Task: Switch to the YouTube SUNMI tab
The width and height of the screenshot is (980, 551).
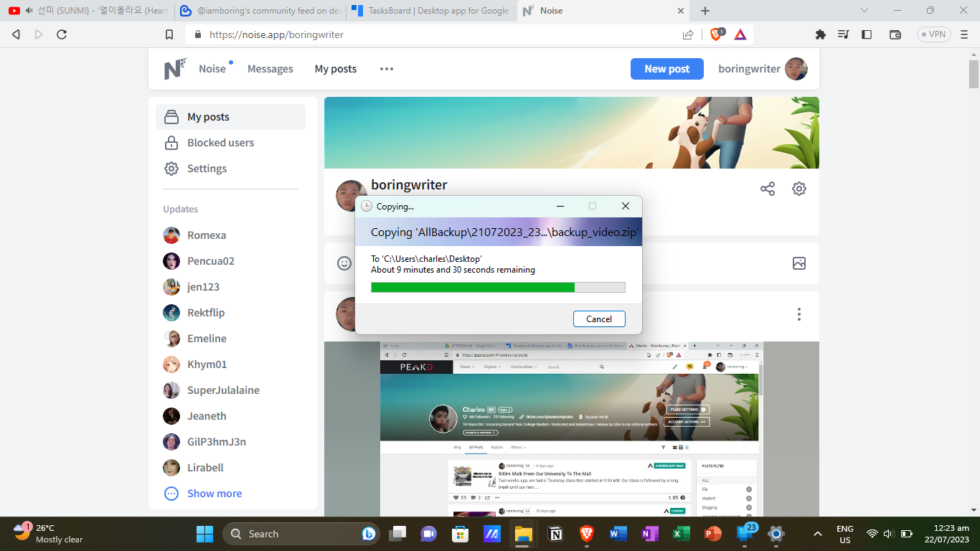Action: [87, 11]
